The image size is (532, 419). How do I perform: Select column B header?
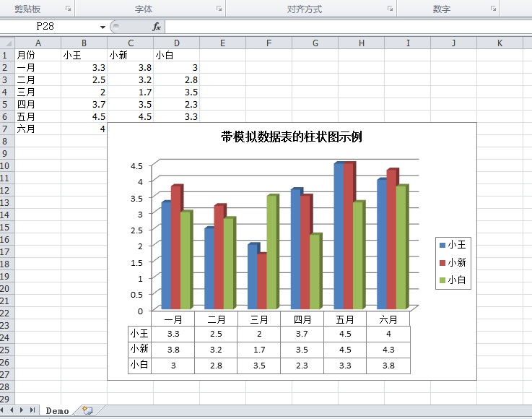[84, 43]
